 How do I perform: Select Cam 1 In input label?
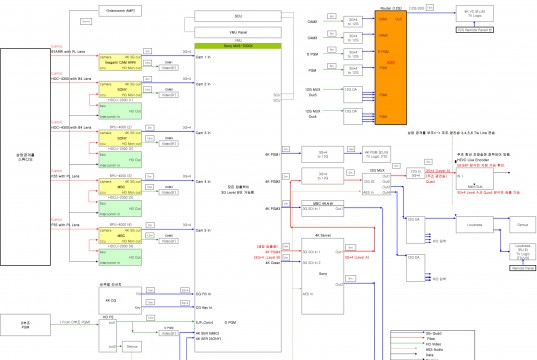point(203,57)
